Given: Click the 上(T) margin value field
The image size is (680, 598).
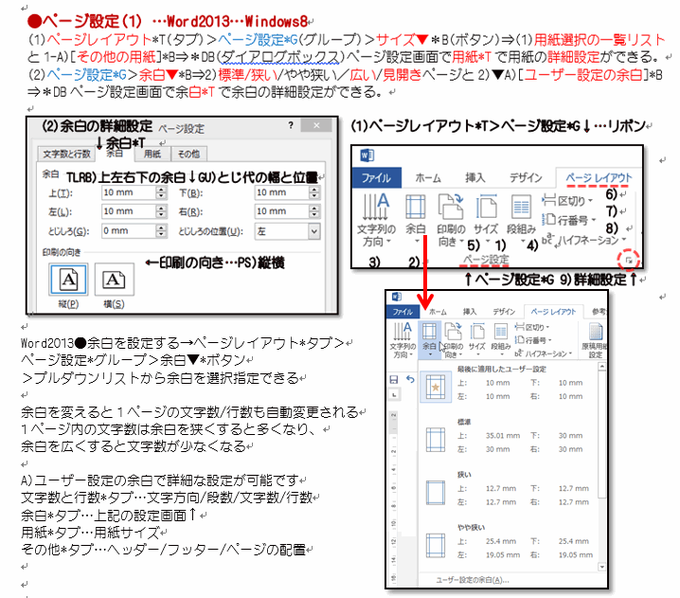Looking at the screenshot, I should click(x=128, y=193).
